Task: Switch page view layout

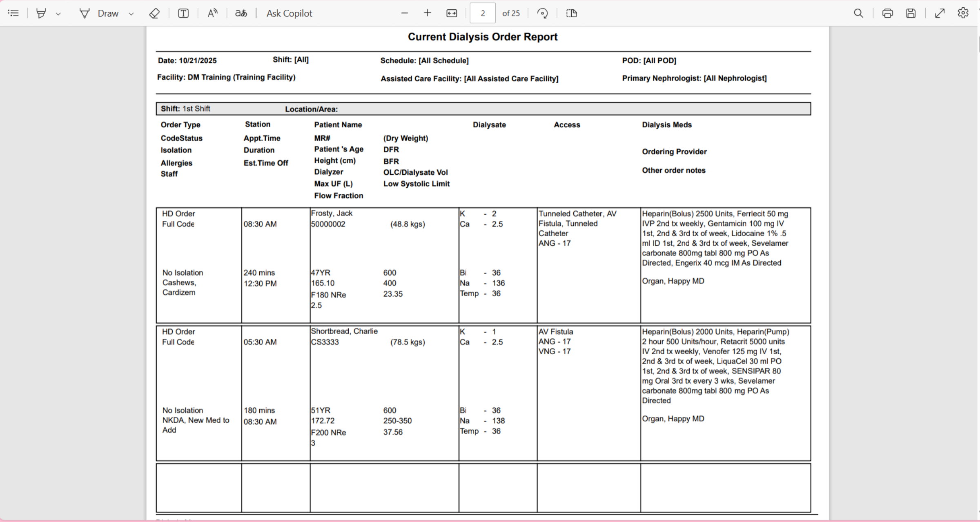Action: [572, 13]
